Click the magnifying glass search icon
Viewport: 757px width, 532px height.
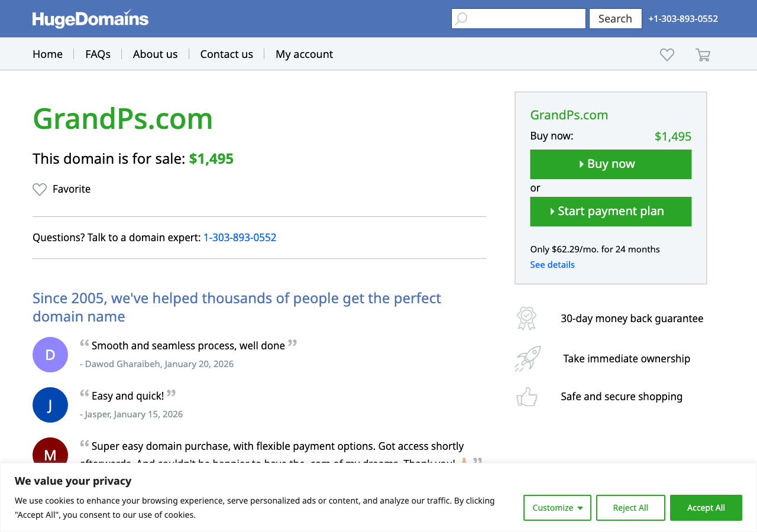461,19
